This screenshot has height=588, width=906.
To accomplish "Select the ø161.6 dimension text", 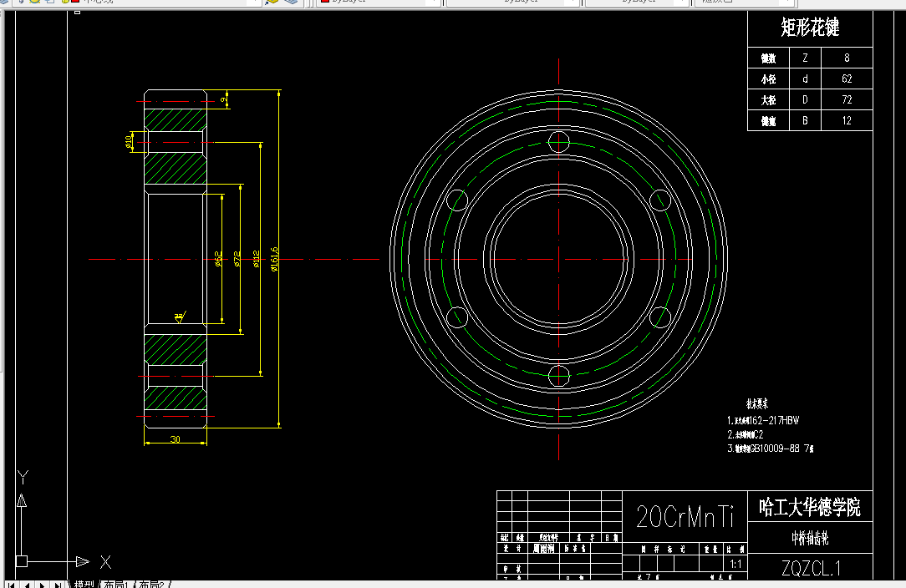I will click(x=274, y=260).
